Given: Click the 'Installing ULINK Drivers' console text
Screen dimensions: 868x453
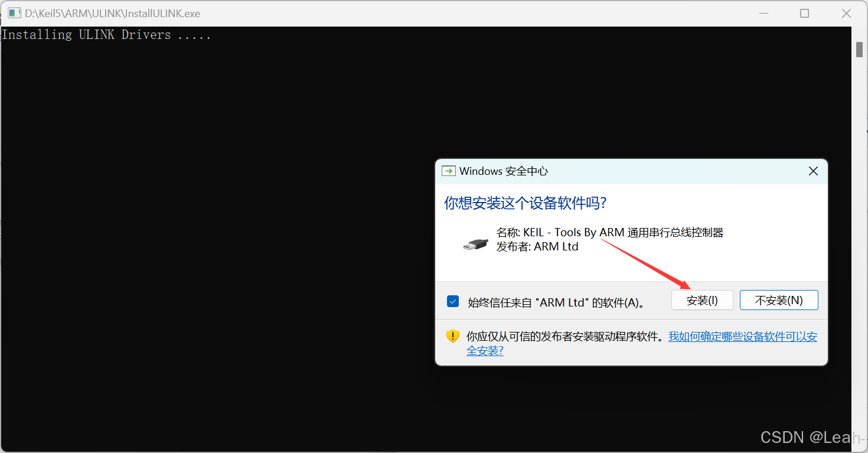Looking at the screenshot, I should click(x=106, y=35).
